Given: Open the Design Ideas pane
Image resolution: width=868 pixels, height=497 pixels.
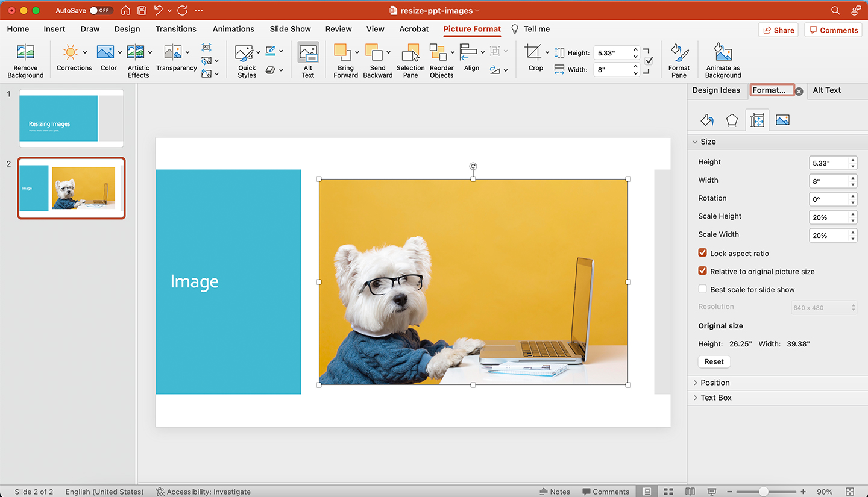Looking at the screenshot, I should click(717, 90).
